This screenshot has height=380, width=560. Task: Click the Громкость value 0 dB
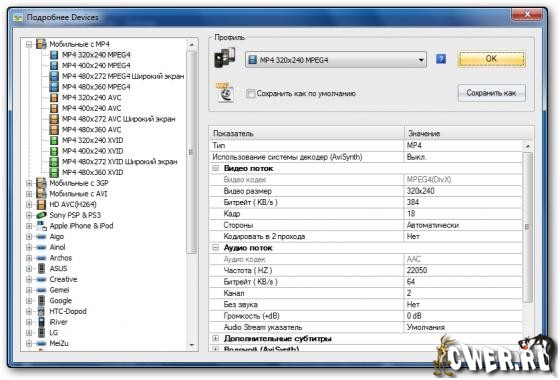[x=414, y=316]
